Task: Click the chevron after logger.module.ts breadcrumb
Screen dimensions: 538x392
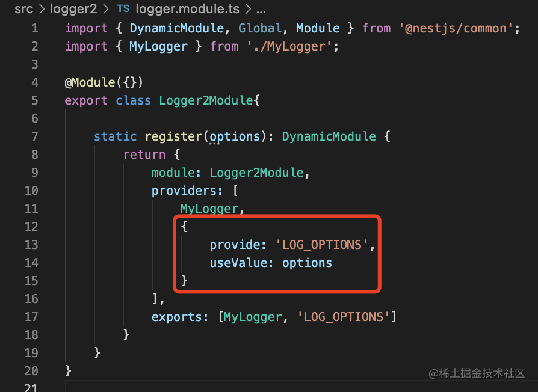Action: 248,9
